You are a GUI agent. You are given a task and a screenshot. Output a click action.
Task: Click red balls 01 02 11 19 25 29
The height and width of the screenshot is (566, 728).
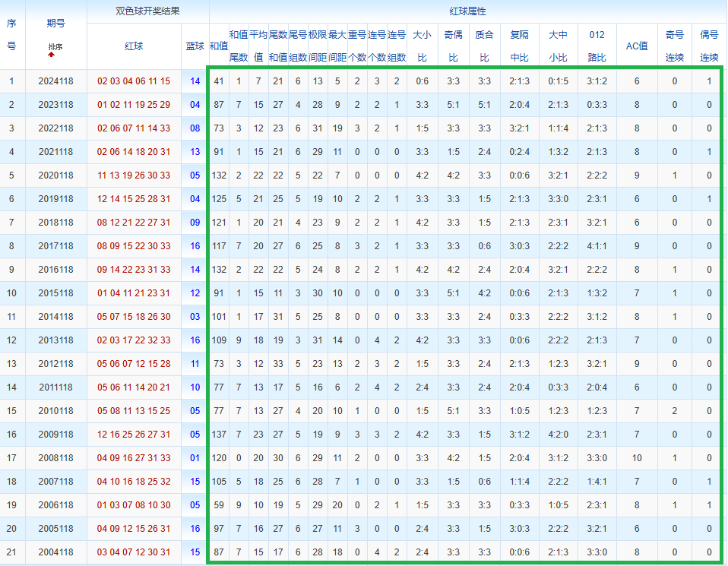(x=134, y=105)
